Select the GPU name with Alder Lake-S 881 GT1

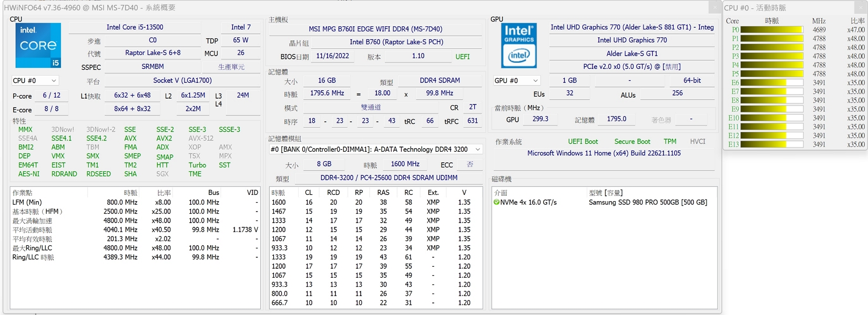pos(632,27)
